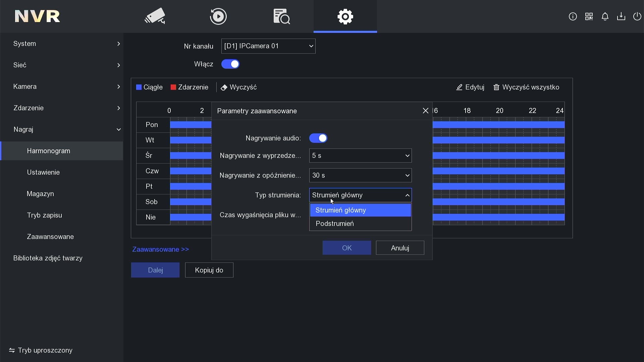The width and height of the screenshot is (644, 362).
Task: Disable the Nagrywanie audio toggle
Action: pyautogui.click(x=318, y=138)
